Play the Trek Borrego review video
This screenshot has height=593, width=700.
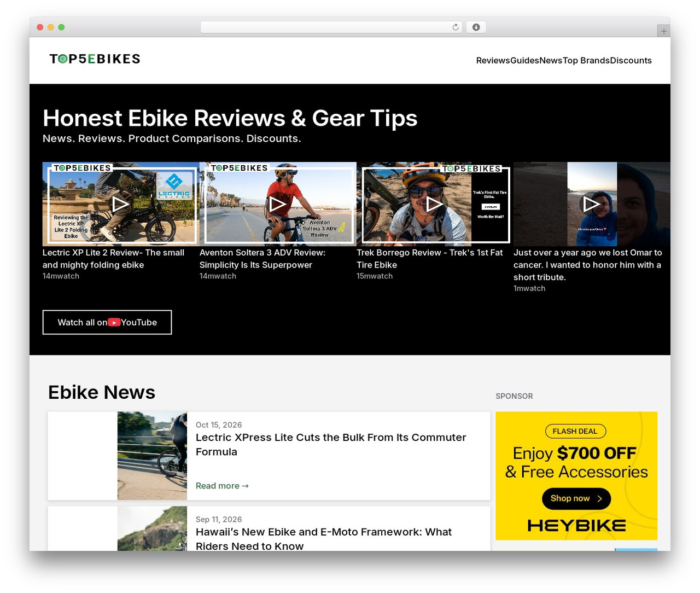435,204
